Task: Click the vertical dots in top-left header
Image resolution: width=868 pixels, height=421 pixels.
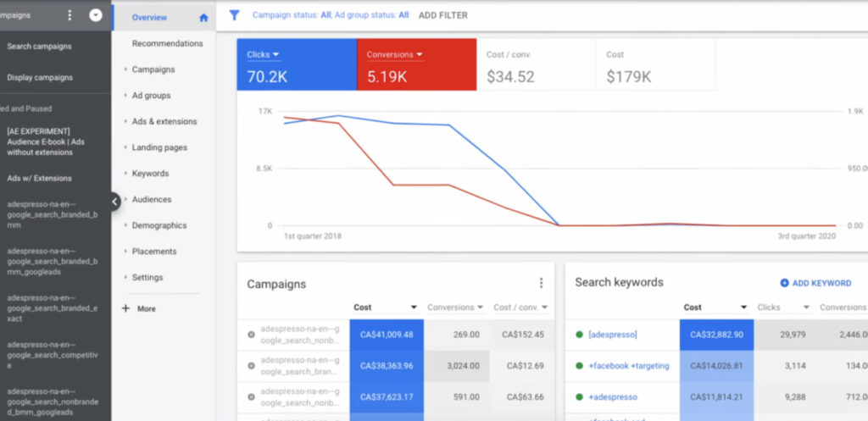Action: [x=70, y=15]
